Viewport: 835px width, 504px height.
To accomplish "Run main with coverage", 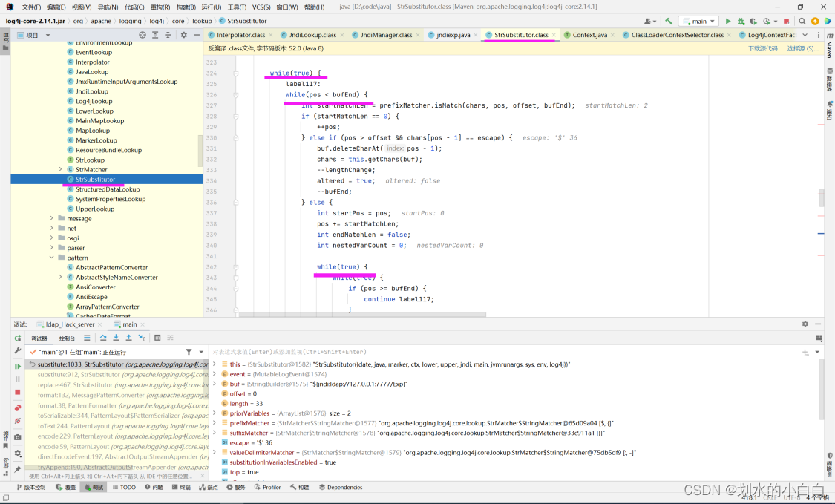I will 753,22.
